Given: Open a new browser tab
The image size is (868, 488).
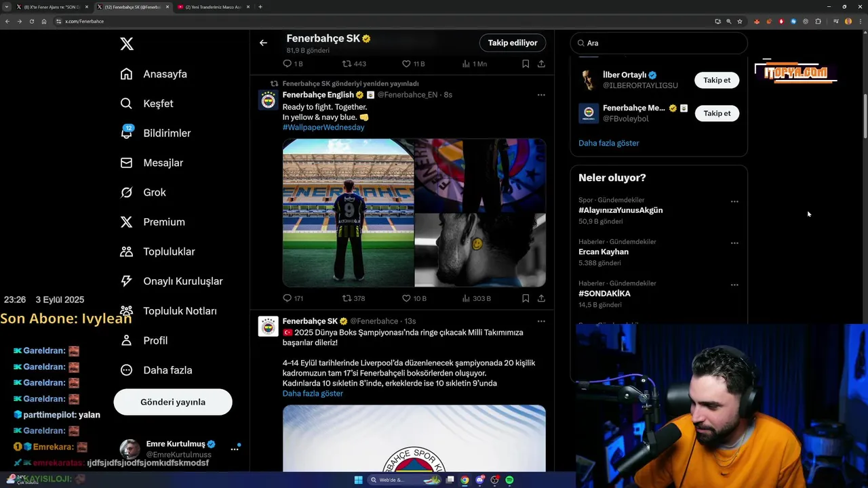Looking at the screenshot, I should pos(260,7).
